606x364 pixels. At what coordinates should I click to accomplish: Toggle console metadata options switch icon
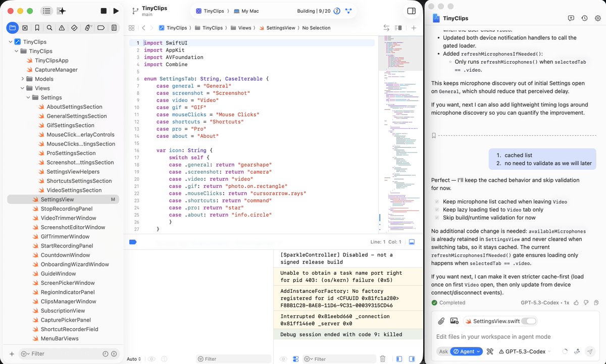296,359
